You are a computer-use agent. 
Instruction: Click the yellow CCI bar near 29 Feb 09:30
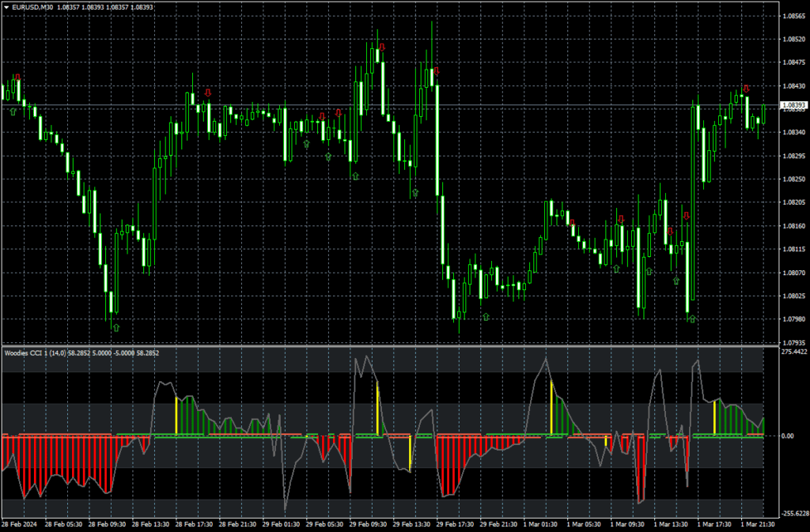click(378, 409)
